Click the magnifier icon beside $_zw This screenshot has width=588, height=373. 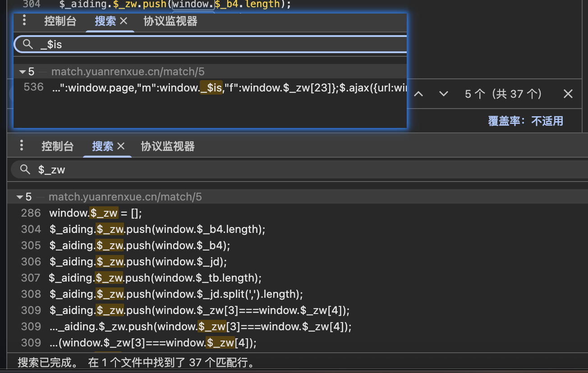tap(25, 169)
